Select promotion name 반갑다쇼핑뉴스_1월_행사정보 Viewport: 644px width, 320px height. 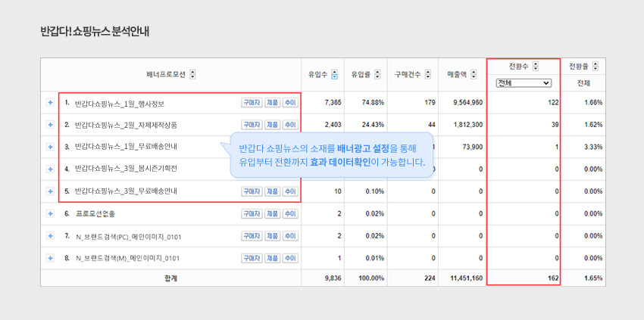120,103
